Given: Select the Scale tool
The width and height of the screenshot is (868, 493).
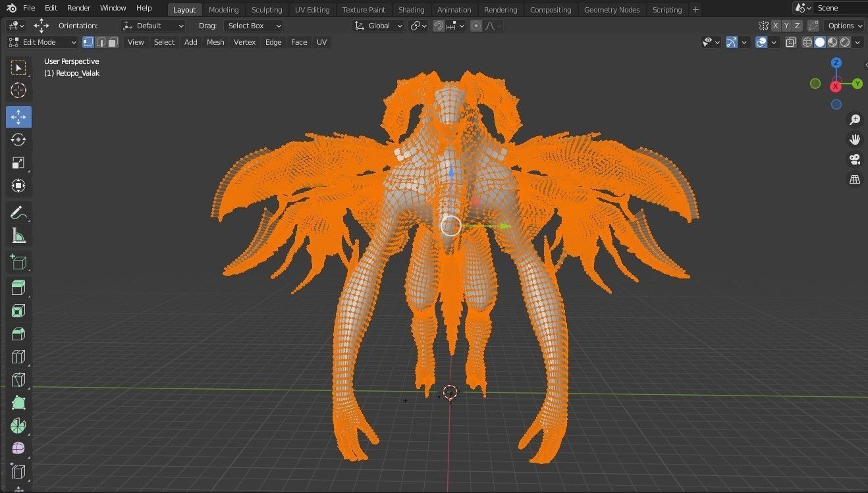Looking at the screenshot, I should coord(18,163).
